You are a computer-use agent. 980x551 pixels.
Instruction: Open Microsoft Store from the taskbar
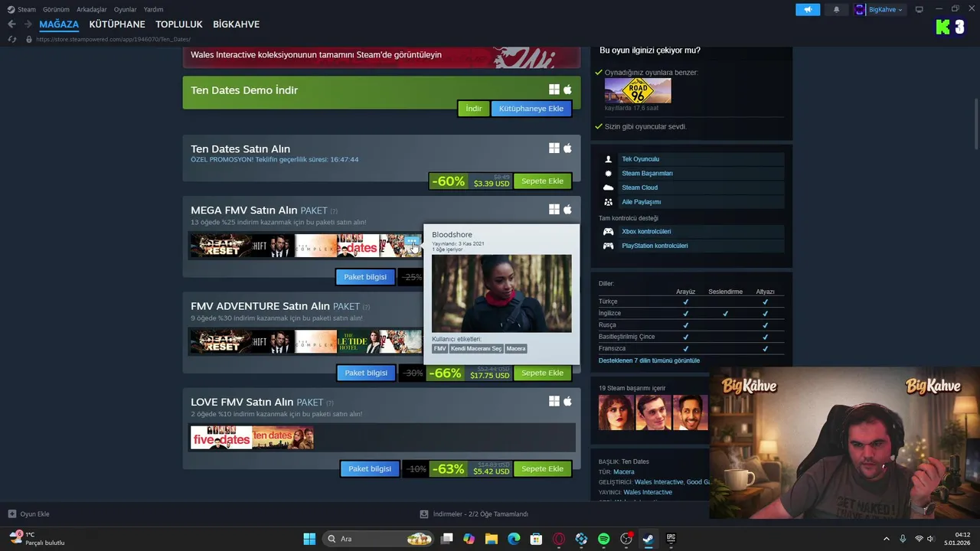(536, 539)
